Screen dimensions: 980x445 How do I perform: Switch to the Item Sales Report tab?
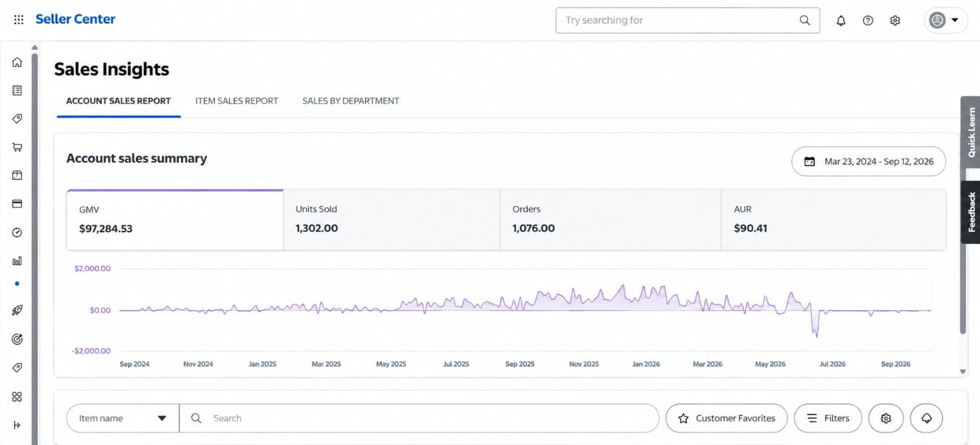click(236, 101)
